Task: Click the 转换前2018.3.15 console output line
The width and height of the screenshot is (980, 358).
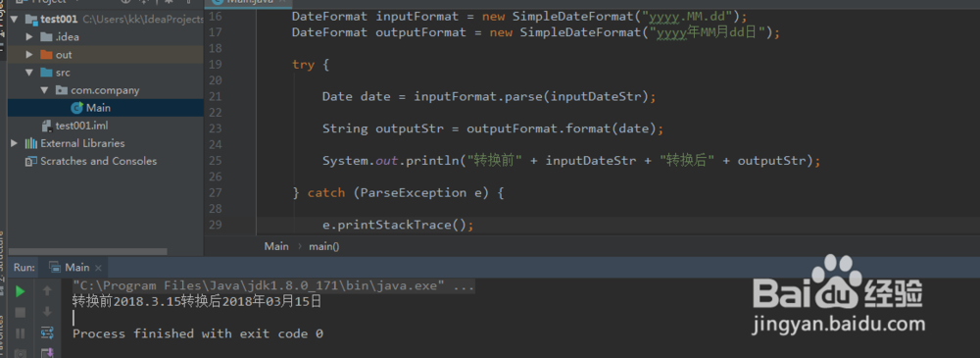Action: coord(197,302)
